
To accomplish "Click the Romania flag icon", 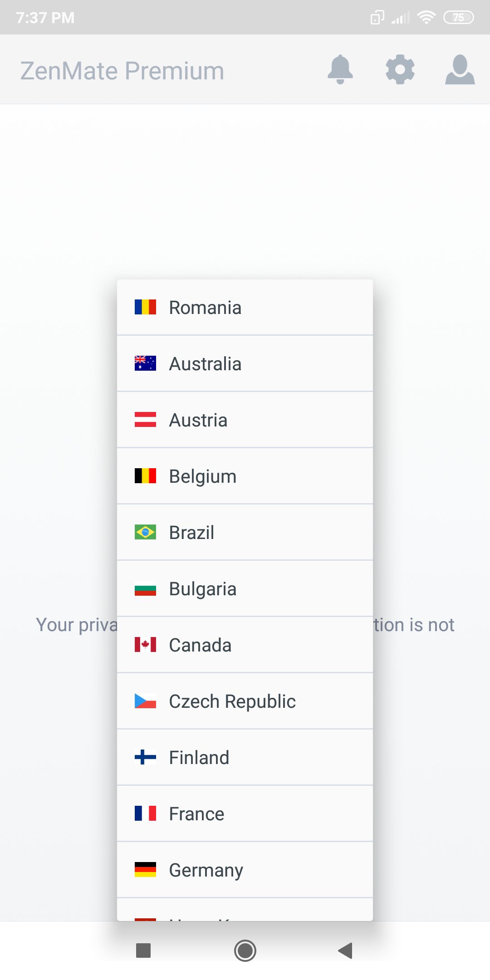I will pyautogui.click(x=145, y=307).
